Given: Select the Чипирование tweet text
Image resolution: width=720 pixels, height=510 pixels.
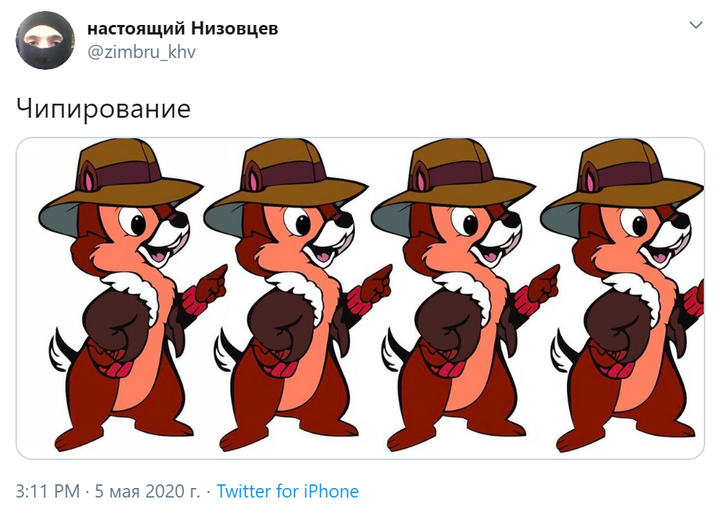Looking at the screenshot, I should [103, 109].
